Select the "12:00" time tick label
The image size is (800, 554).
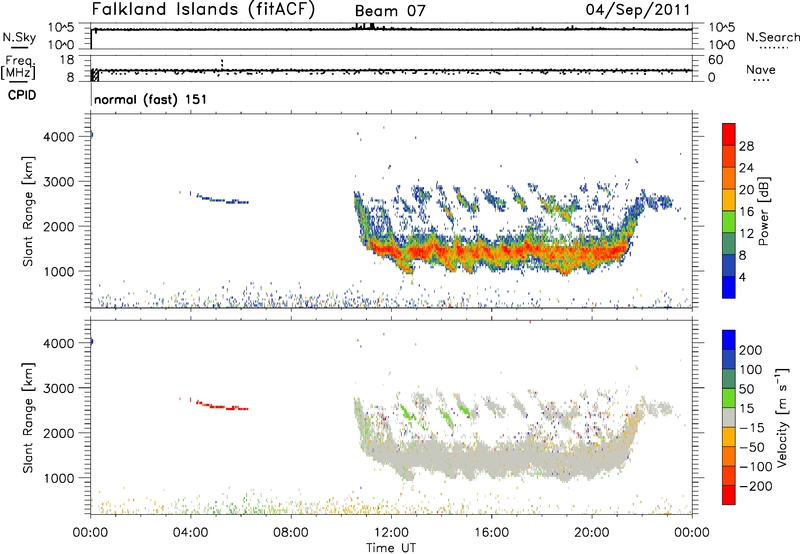click(391, 533)
